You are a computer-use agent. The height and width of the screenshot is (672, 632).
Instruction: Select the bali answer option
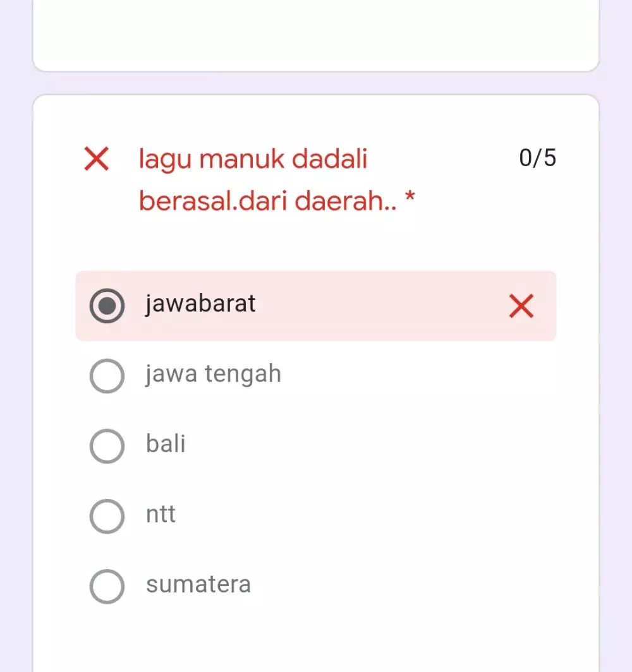pos(166,444)
